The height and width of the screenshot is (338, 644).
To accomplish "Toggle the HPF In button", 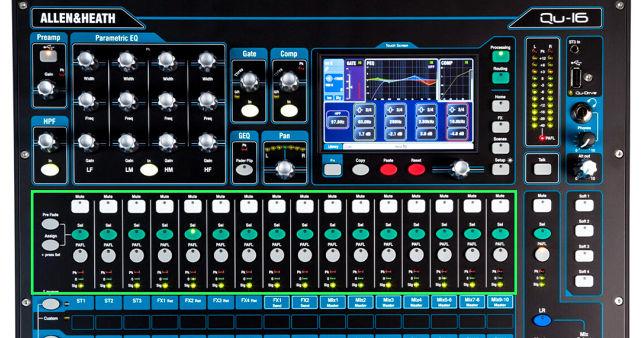I will tap(50, 171).
